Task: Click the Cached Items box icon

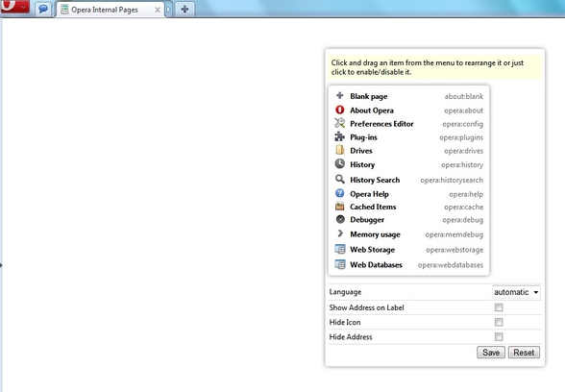Action: (339, 207)
